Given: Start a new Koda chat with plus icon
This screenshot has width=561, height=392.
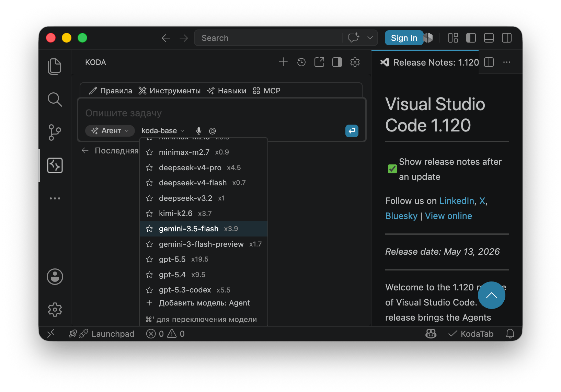Looking at the screenshot, I should (x=283, y=62).
